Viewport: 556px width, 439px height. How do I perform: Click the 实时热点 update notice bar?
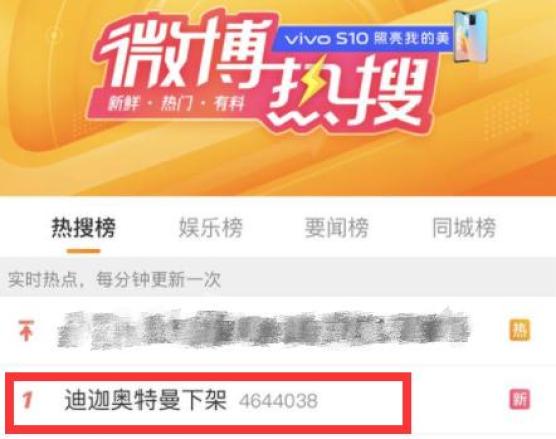pyautogui.click(x=278, y=279)
